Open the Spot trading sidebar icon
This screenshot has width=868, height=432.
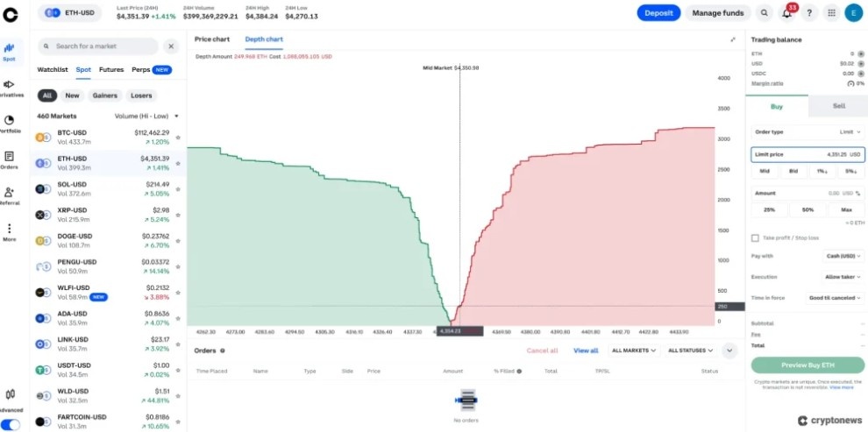[9, 48]
